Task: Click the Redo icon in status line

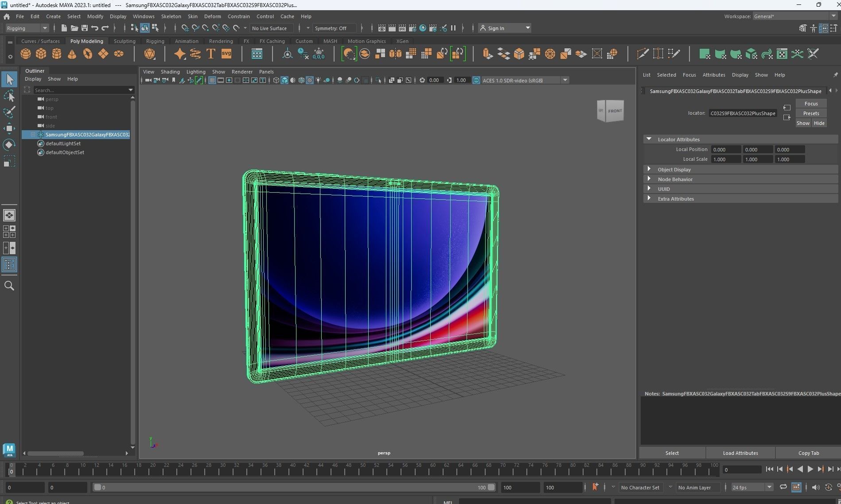Action: [x=105, y=28]
